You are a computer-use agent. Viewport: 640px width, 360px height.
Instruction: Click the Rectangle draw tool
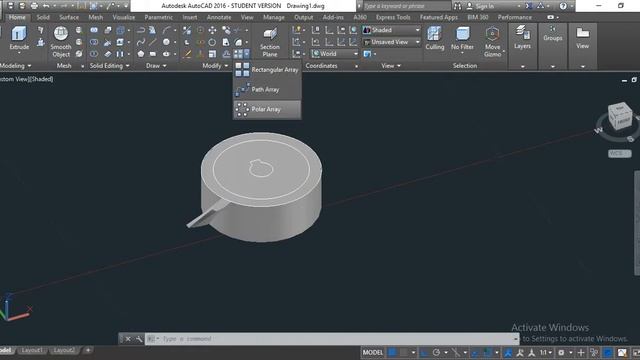pyautogui.click(x=153, y=54)
